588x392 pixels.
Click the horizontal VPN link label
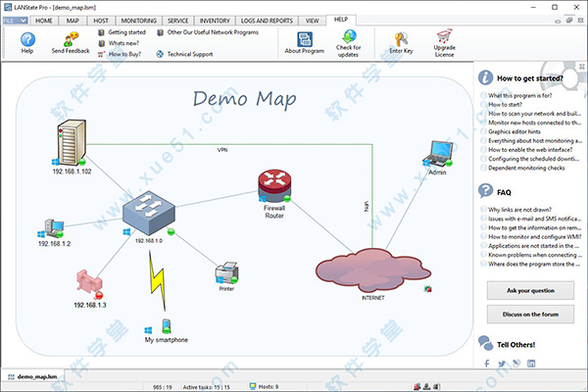coord(222,150)
